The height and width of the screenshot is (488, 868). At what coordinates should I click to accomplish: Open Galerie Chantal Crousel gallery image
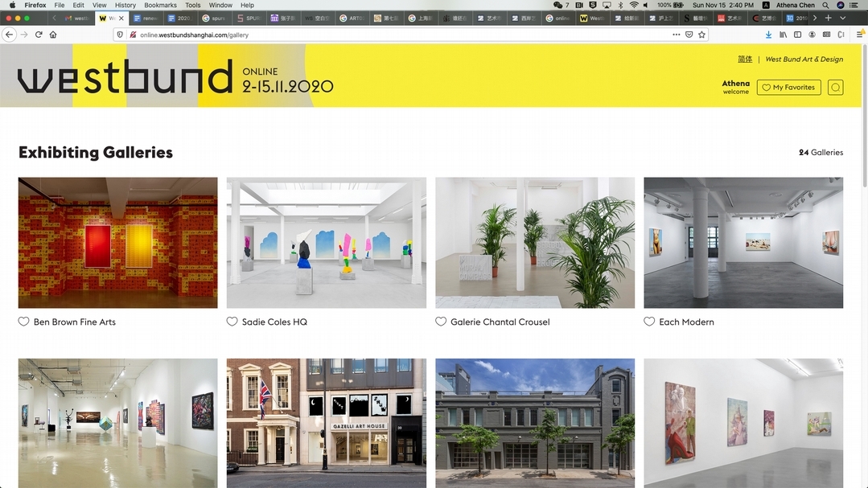535,243
